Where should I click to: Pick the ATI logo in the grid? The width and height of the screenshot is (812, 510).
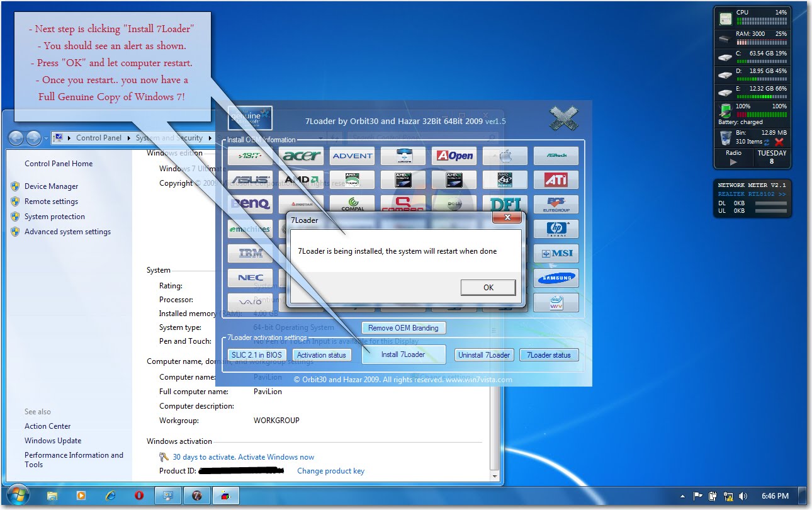click(556, 179)
